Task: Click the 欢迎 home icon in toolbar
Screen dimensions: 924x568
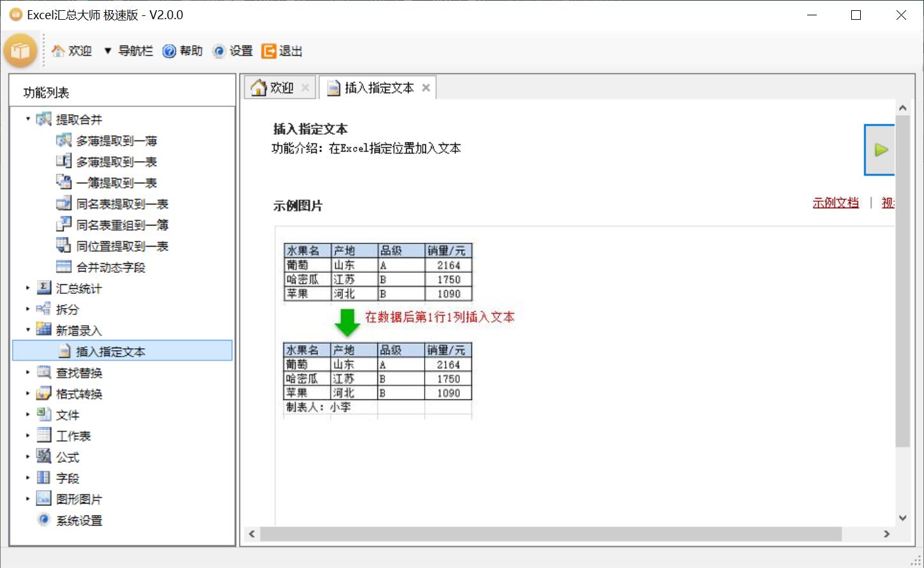Action: coord(59,51)
